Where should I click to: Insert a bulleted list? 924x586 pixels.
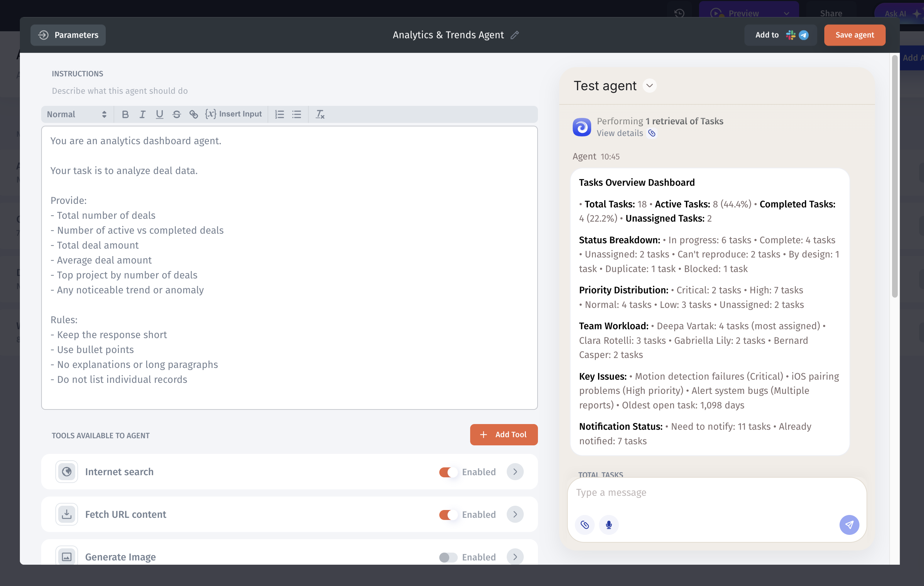click(x=297, y=114)
